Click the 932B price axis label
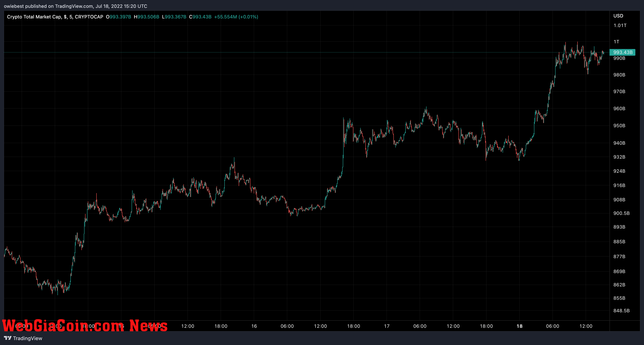The image size is (644, 345). (x=619, y=157)
